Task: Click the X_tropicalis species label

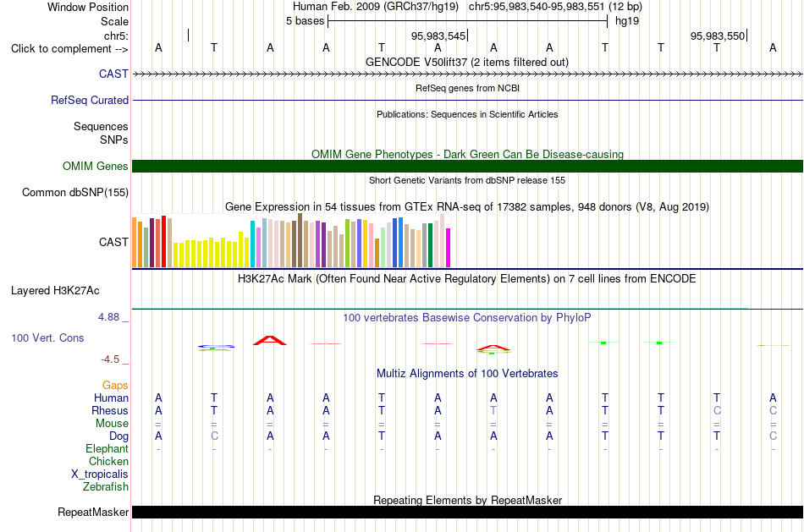Action: pyautogui.click(x=100, y=474)
